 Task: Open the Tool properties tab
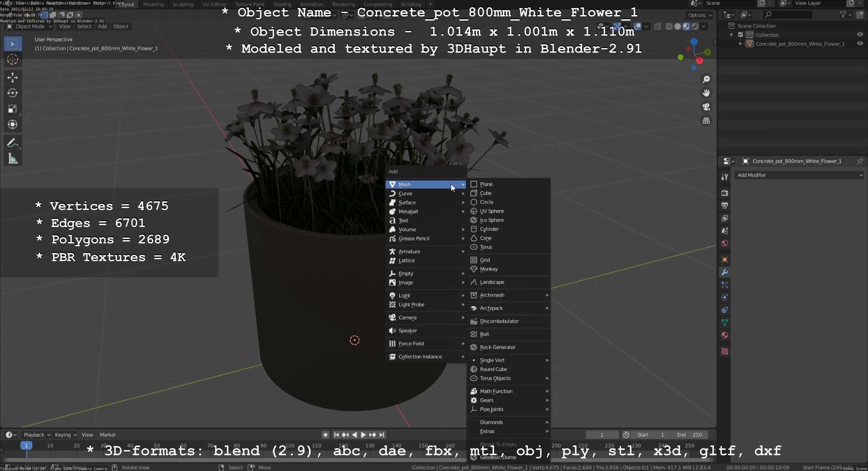[725, 177]
